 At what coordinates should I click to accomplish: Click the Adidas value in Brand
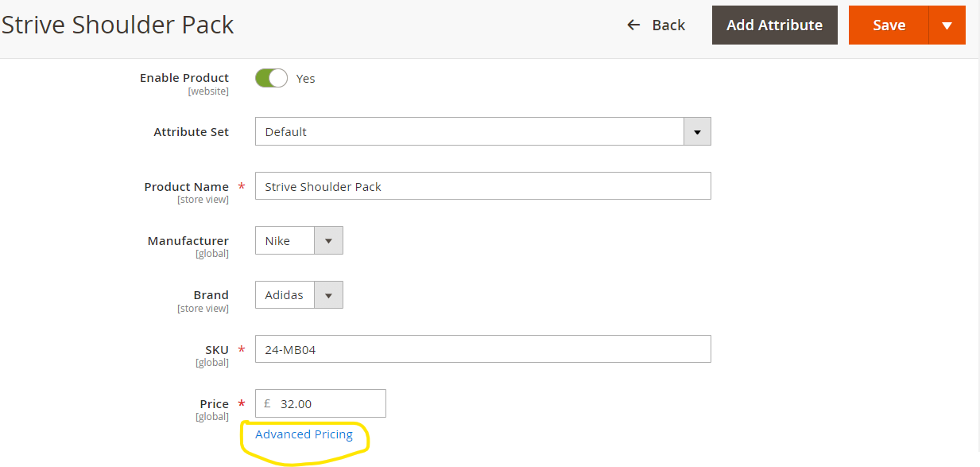285,295
